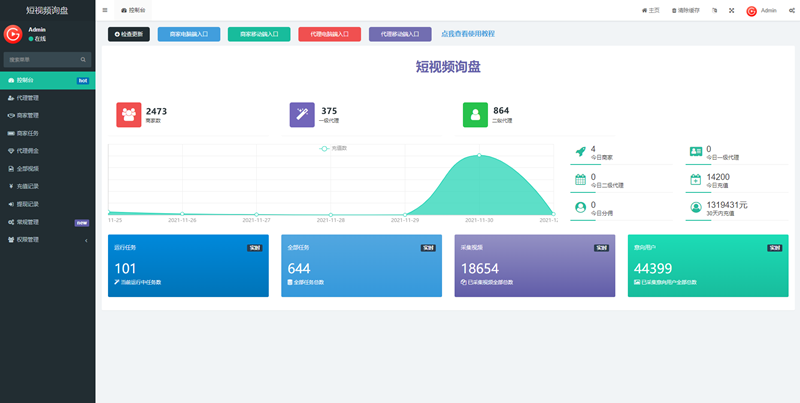This screenshot has height=403, width=800.
Task: Click the sidebar menu search field
Action: 44,59
